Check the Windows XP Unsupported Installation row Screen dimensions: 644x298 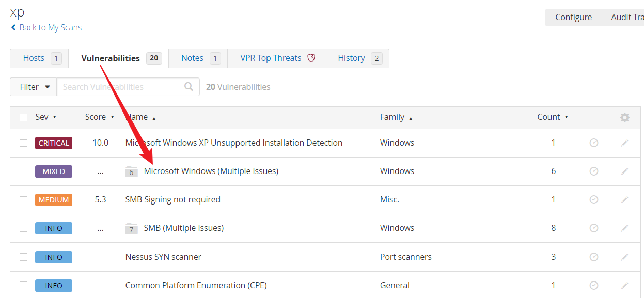[x=23, y=143]
